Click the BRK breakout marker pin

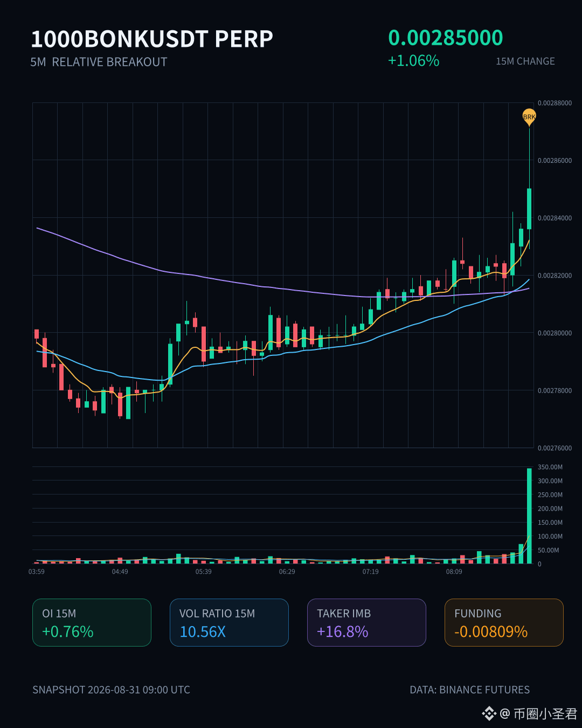click(529, 117)
